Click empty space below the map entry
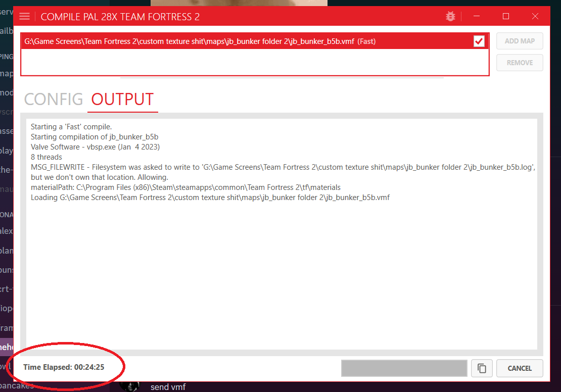The height and width of the screenshot is (392, 561). coord(253,62)
